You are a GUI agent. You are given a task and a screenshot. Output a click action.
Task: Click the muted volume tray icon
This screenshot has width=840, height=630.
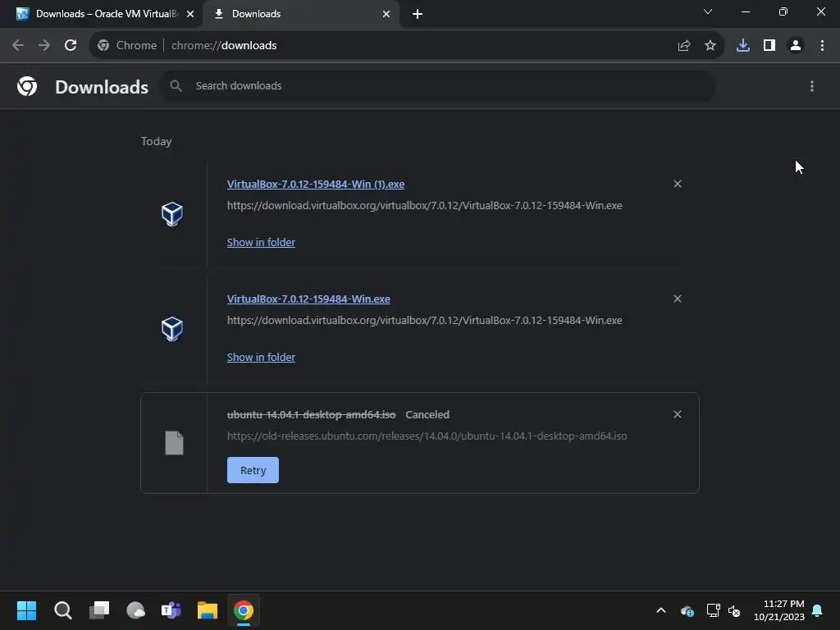pyautogui.click(x=734, y=610)
